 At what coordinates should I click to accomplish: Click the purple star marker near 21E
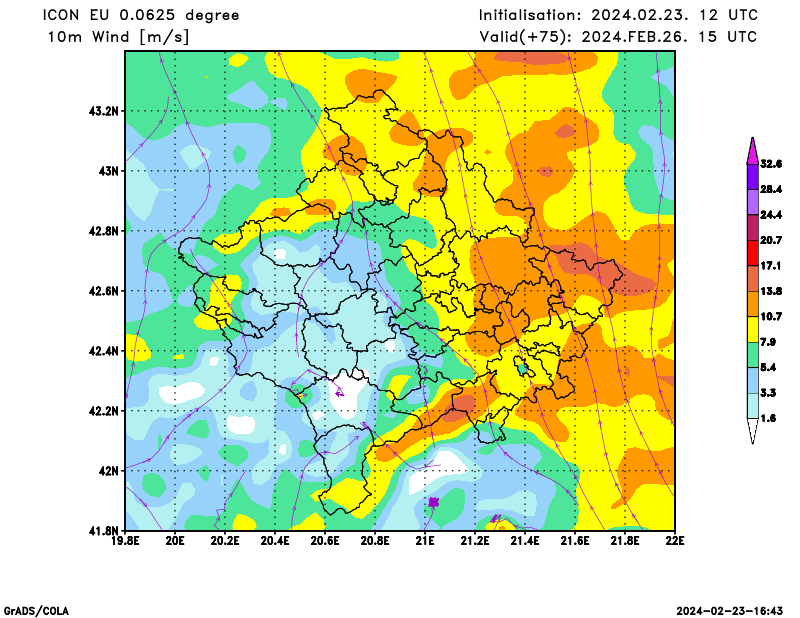[434, 502]
